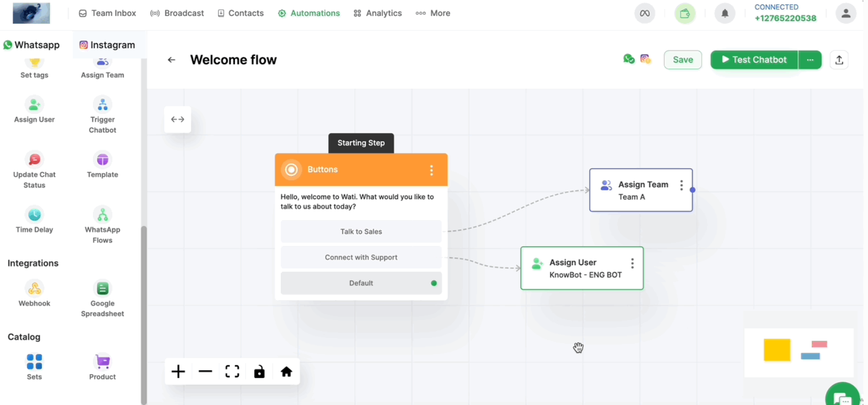Expand sidebar with the double-arrow button

coord(177,119)
